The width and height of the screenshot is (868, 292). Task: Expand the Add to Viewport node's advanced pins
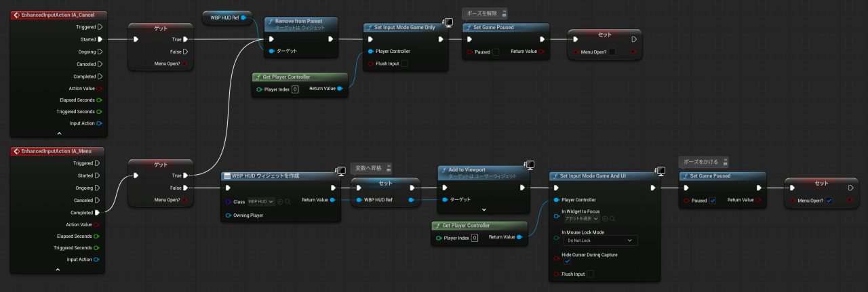[484, 210]
